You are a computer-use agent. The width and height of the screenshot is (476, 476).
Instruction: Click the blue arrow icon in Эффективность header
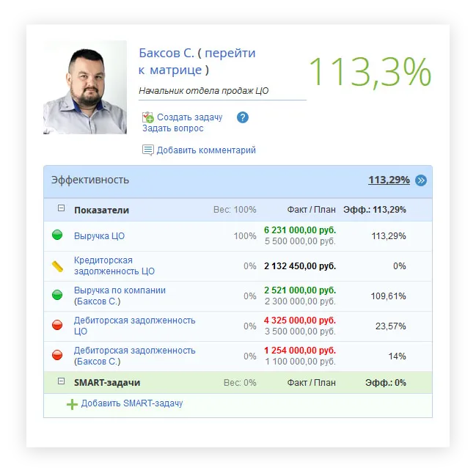click(x=421, y=180)
